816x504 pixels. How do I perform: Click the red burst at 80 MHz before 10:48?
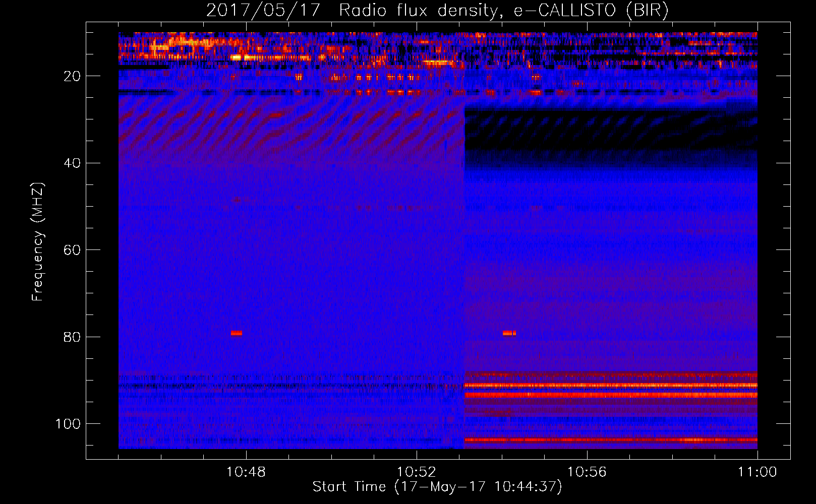(x=237, y=333)
